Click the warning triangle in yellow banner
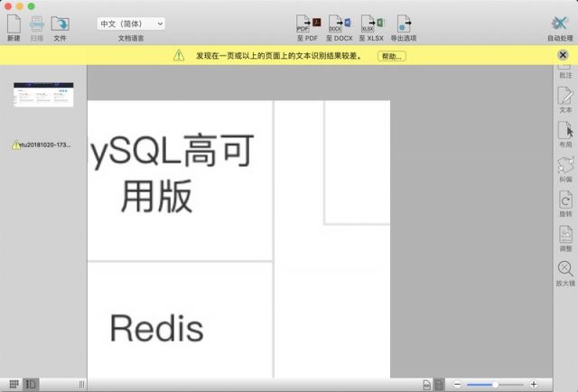The image size is (578, 392). point(179,55)
